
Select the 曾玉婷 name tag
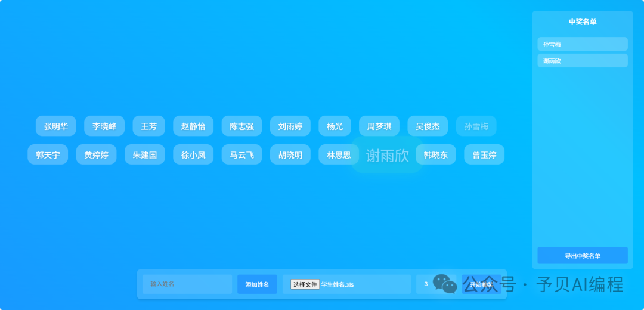tap(484, 155)
